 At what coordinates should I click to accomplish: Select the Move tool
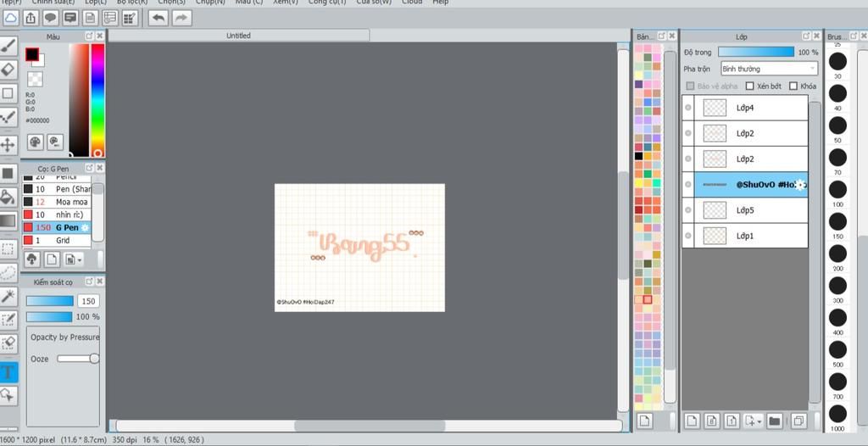tap(8, 145)
